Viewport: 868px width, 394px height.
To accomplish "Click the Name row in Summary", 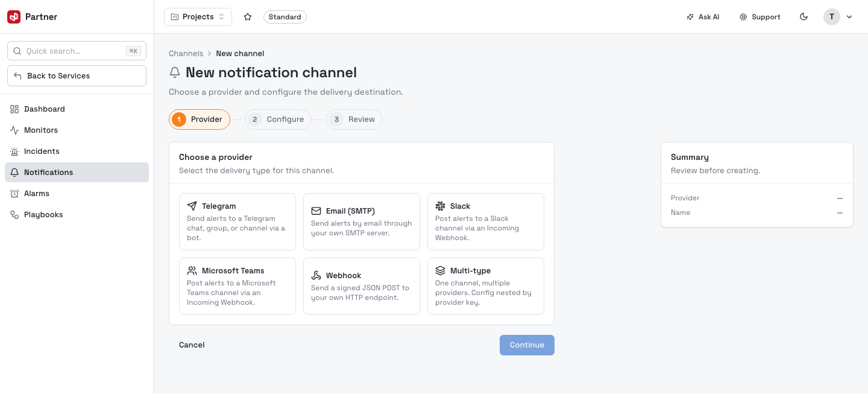I will point(757,212).
